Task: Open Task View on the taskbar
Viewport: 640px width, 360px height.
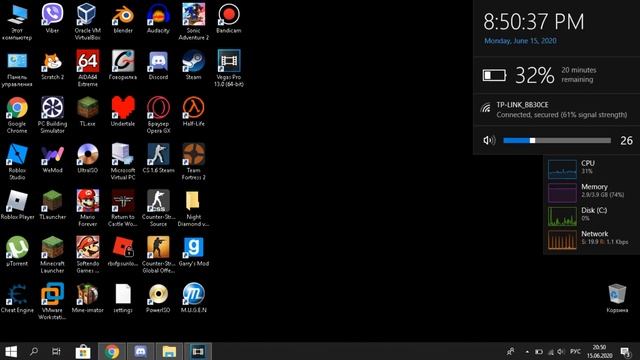Action: click(x=56, y=351)
